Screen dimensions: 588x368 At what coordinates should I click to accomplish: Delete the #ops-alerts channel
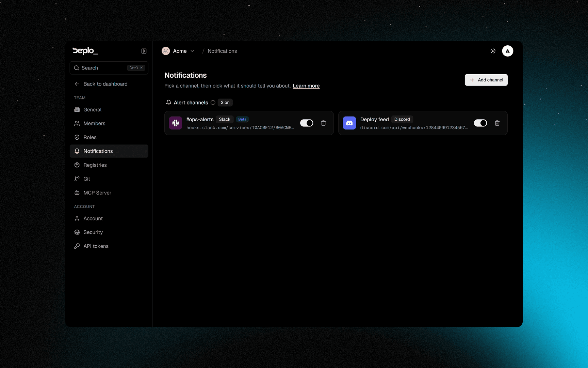click(x=324, y=123)
